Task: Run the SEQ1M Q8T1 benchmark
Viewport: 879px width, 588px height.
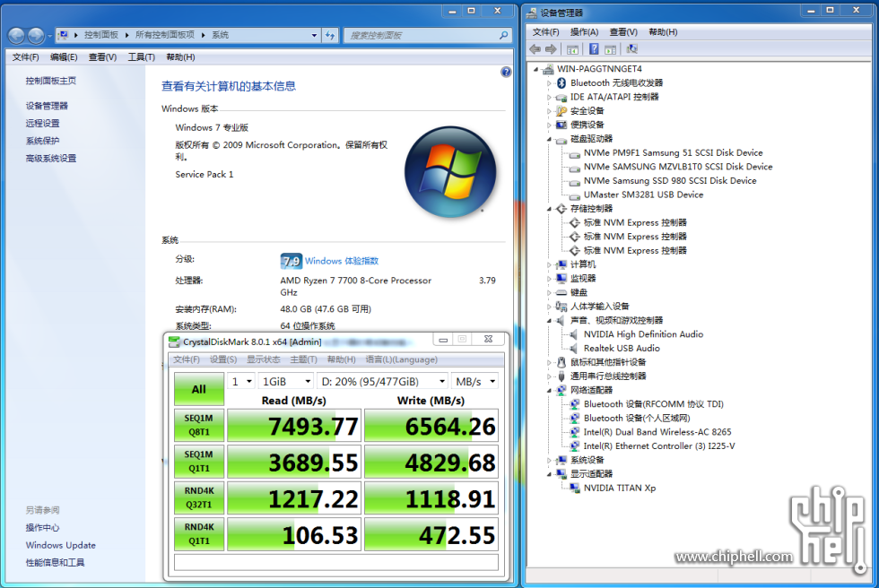Action: (x=199, y=425)
